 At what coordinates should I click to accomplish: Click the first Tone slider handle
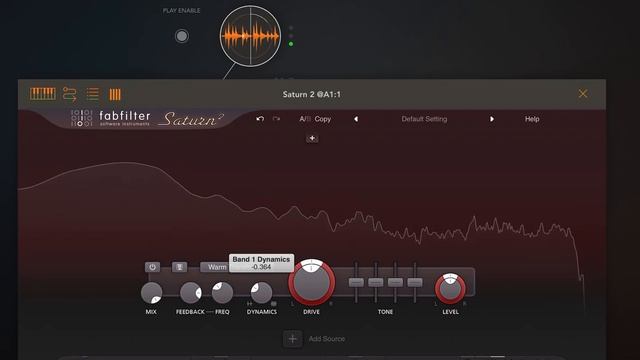(356, 282)
